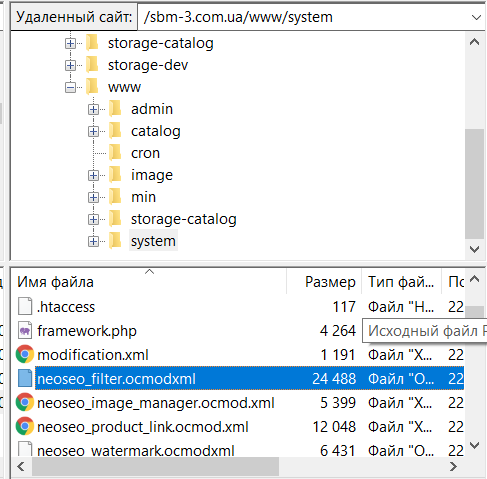Image resolution: width=487 pixels, height=479 pixels.
Task: Click the file list horizontal scrollbar thumb
Action: coord(155,466)
